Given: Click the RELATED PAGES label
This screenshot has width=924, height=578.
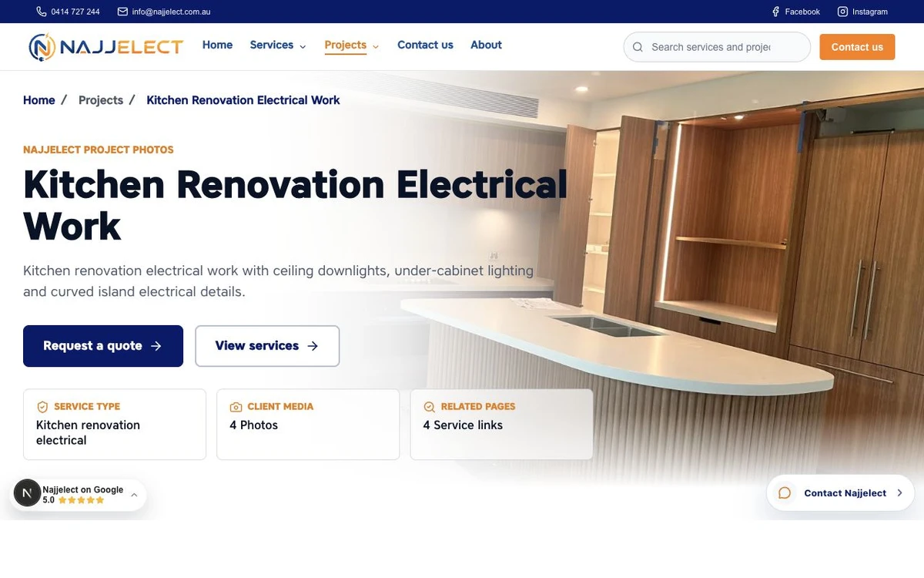Looking at the screenshot, I should click(x=478, y=406).
